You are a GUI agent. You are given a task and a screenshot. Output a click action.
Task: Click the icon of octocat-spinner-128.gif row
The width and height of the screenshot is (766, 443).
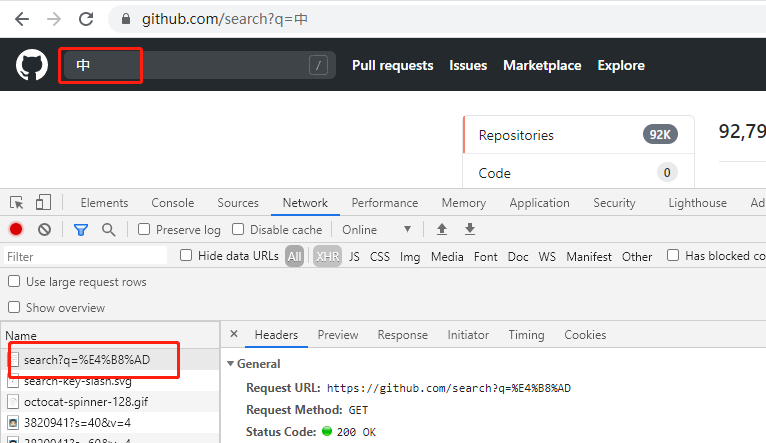[13, 402]
